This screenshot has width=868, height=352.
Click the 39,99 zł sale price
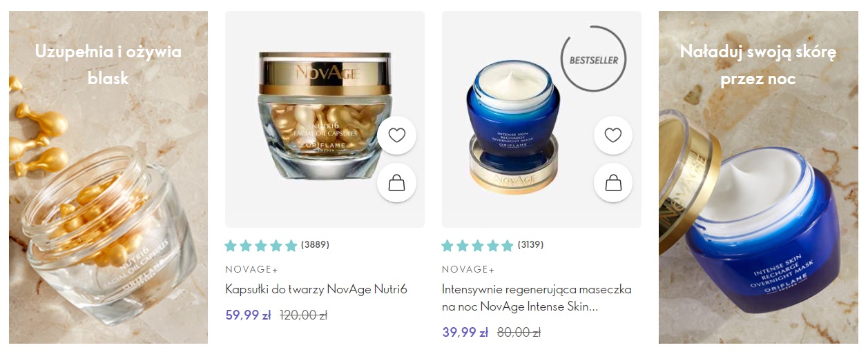click(465, 333)
